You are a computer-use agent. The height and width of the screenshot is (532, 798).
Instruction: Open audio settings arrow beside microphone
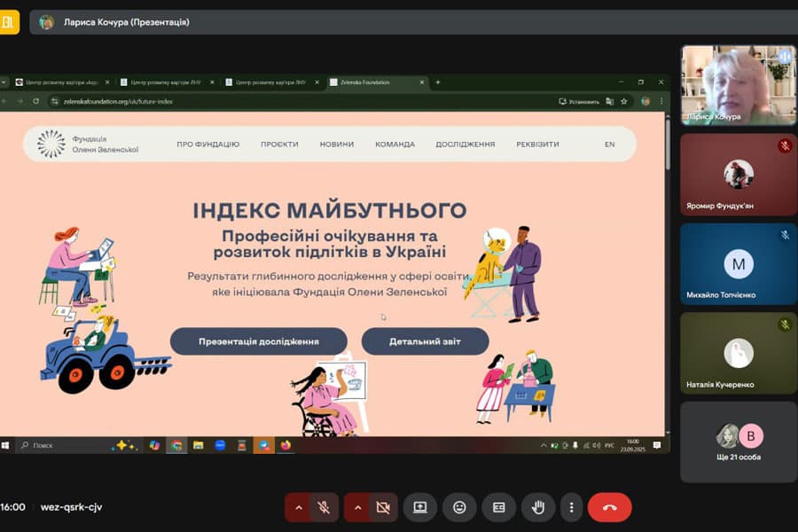[x=299, y=507]
